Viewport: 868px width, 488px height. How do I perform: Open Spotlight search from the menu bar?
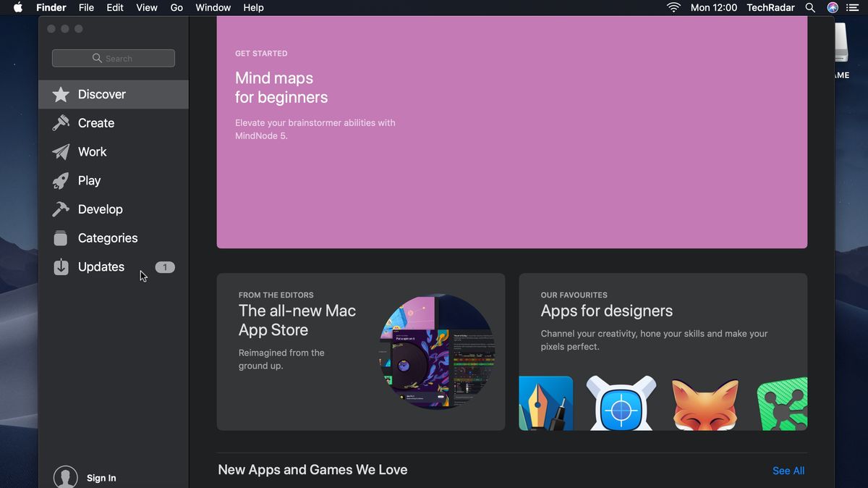(x=810, y=7)
